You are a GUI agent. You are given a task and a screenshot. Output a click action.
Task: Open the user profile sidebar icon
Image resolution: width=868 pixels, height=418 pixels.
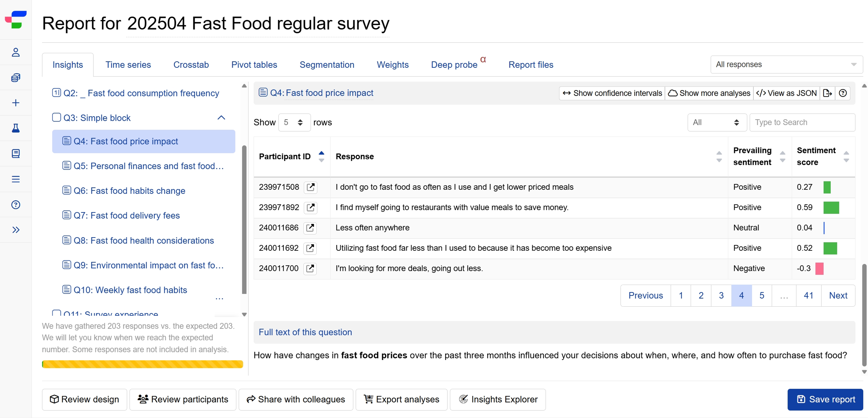tap(16, 52)
